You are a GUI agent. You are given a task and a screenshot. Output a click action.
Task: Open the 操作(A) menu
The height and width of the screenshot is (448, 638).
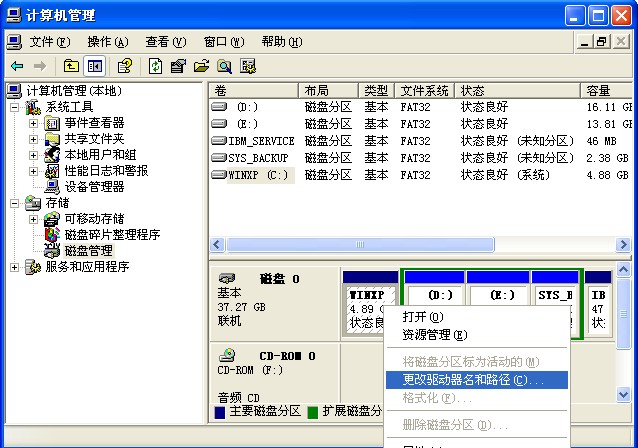coord(108,42)
